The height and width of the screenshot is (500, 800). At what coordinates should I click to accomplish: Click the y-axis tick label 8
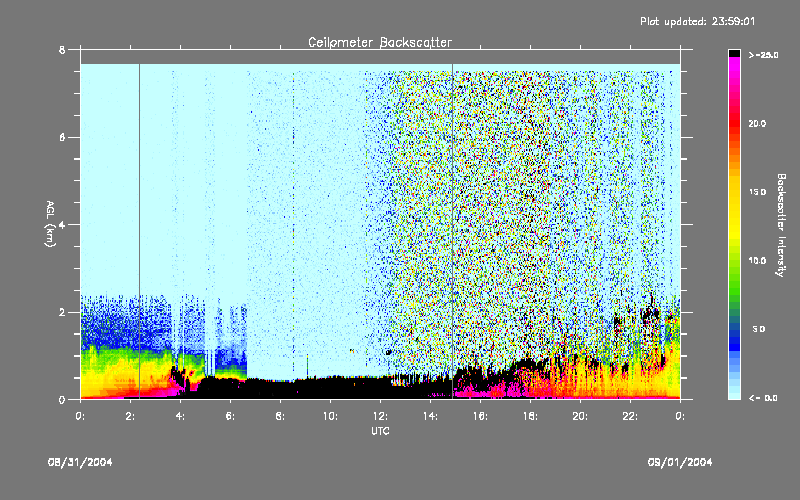click(x=62, y=49)
